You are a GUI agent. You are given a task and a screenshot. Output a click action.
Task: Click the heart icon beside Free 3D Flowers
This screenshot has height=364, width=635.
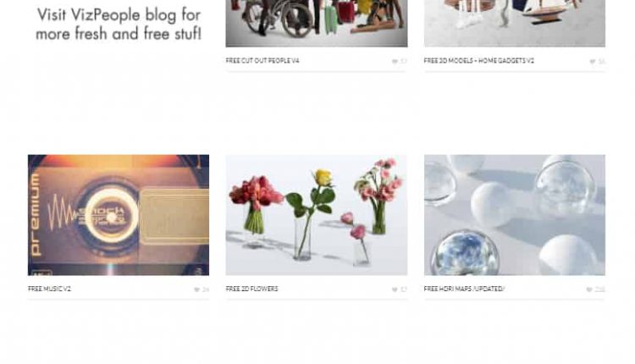tap(395, 290)
